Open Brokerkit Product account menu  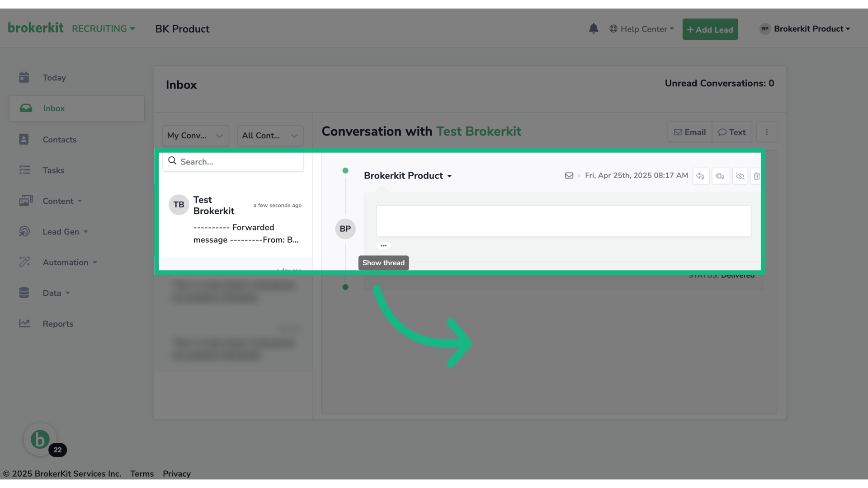[x=805, y=29]
